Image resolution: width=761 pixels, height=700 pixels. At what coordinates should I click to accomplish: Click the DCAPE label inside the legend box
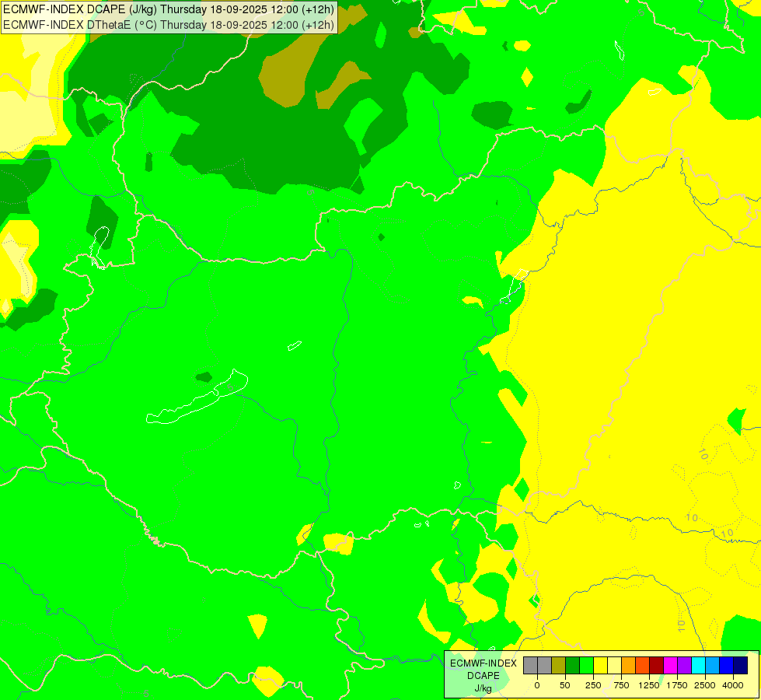click(x=483, y=676)
